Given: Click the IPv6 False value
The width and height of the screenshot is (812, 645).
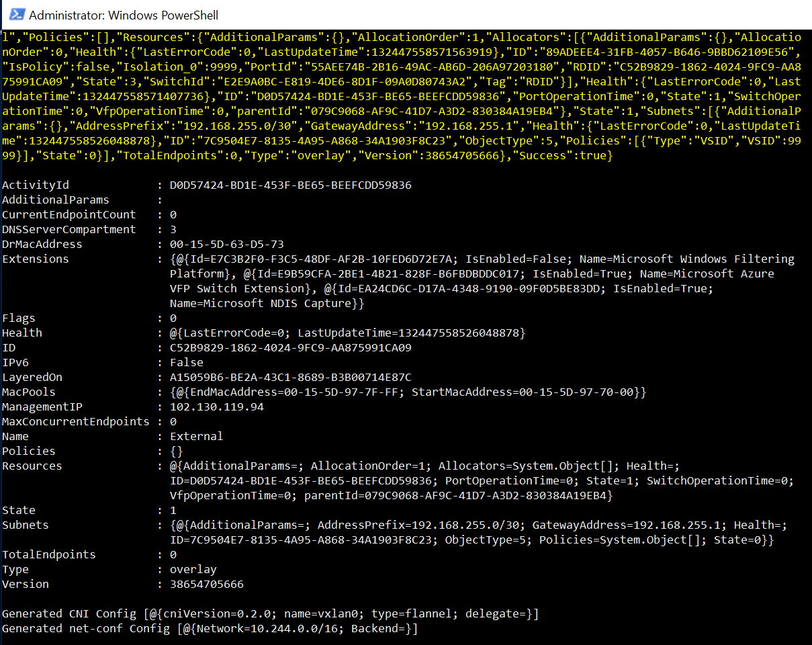Looking at the screenshot, I should (x=186, y=362).
